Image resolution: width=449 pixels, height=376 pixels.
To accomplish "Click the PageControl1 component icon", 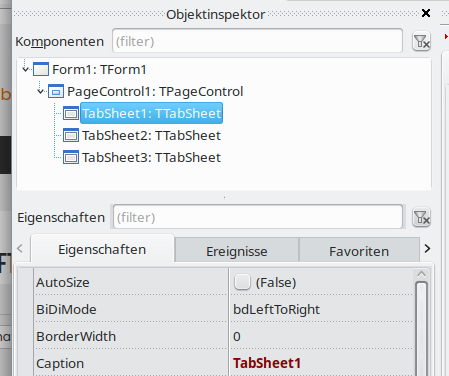I will [56, 91].
